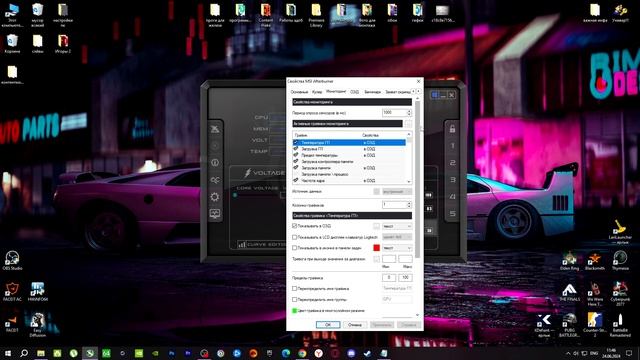Click the 'Справка' help button
Image resolution: width=640 pixels, height=360 pixels.
point(409,325)
